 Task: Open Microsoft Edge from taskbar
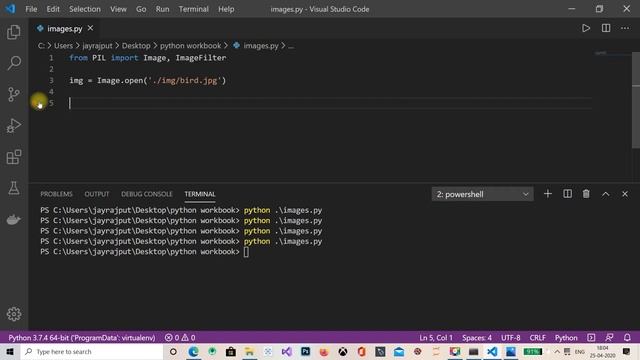point(193,351)
